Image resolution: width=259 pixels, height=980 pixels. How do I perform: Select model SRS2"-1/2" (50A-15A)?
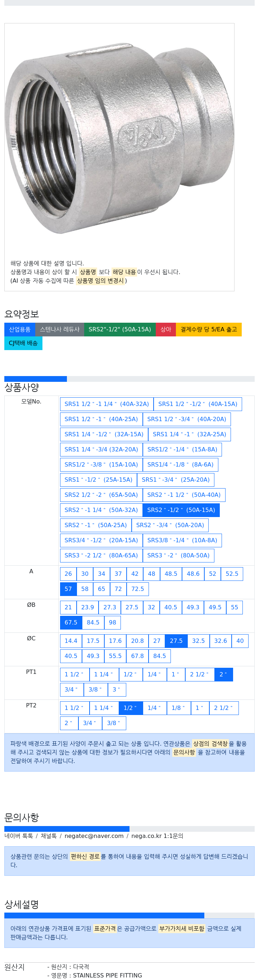click(181, 510)
